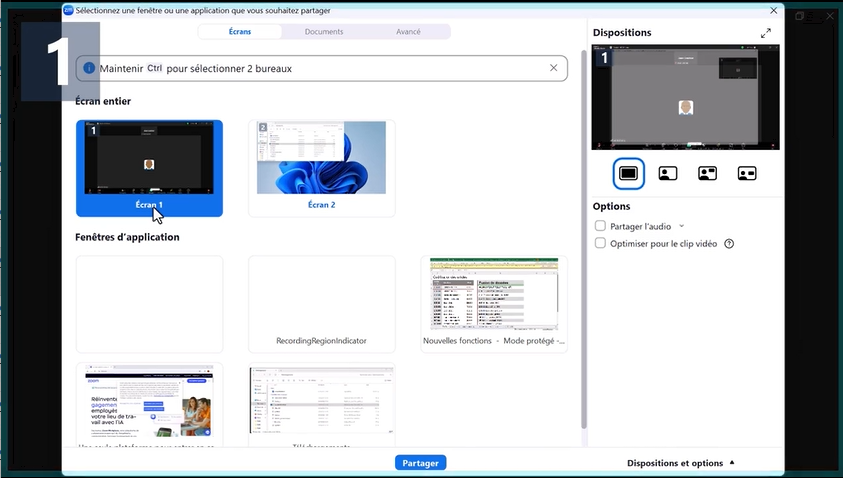843x478 pixels.
Task: Choose the second layout icon with presenter overlay
Action: coord(668,173)
